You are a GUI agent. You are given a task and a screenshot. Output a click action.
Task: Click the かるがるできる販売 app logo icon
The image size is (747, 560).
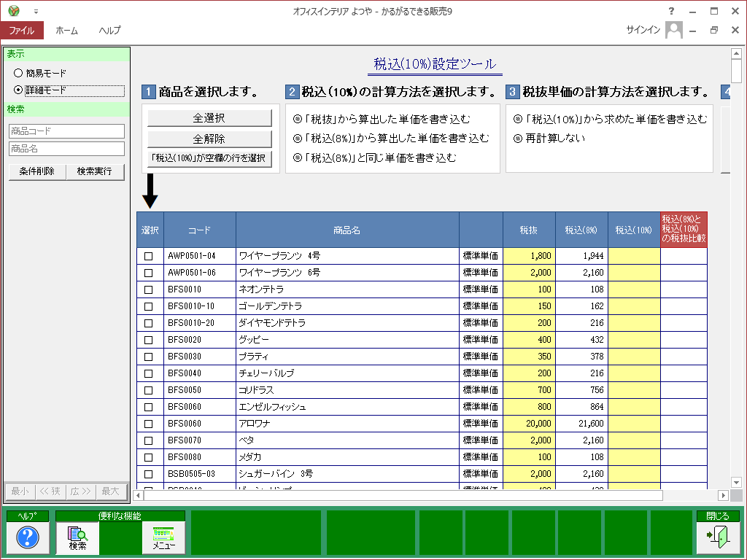[14, 10]
